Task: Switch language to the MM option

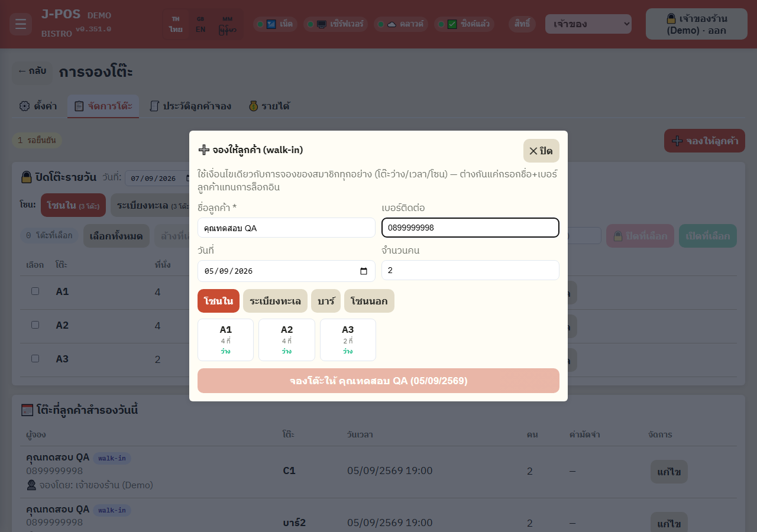Action: click(x=228, y=24)
